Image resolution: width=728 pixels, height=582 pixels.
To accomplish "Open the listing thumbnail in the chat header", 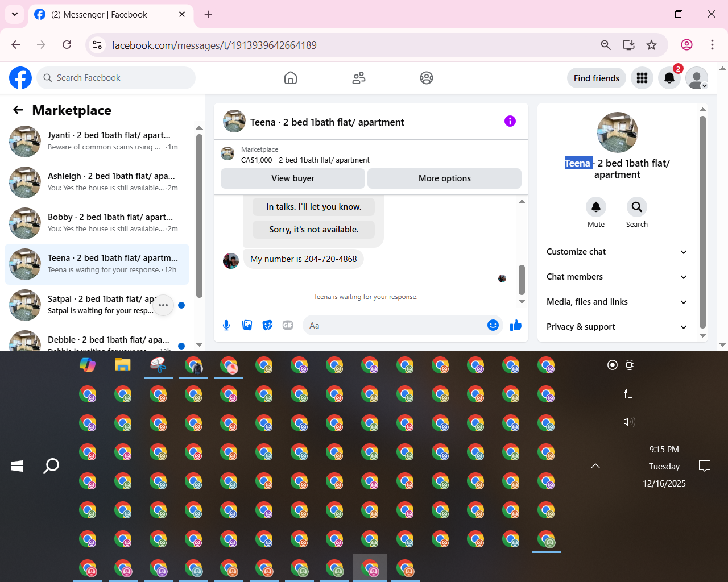I will point(234,121).
